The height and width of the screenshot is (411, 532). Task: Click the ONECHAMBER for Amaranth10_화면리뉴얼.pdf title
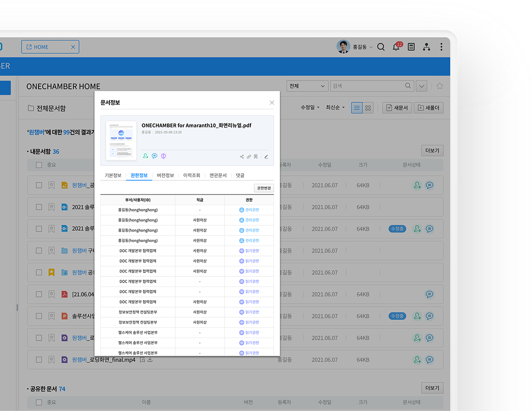[x=197, y=126]
